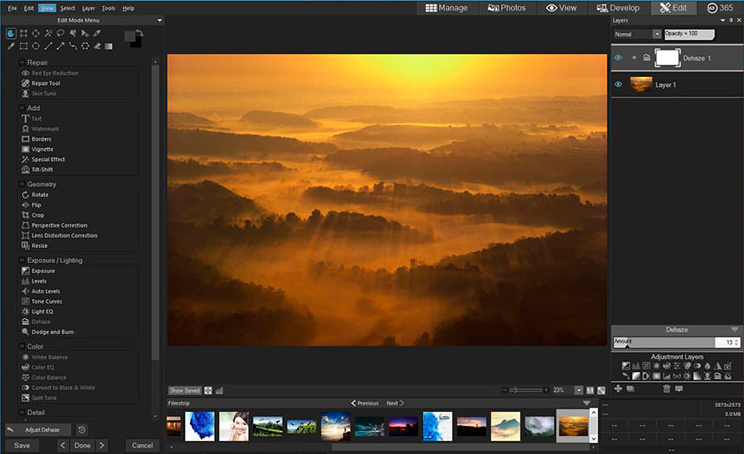This screenshot has height=454, width=744.
Task: Open the Vignette effect
Action: coord(42,149)
